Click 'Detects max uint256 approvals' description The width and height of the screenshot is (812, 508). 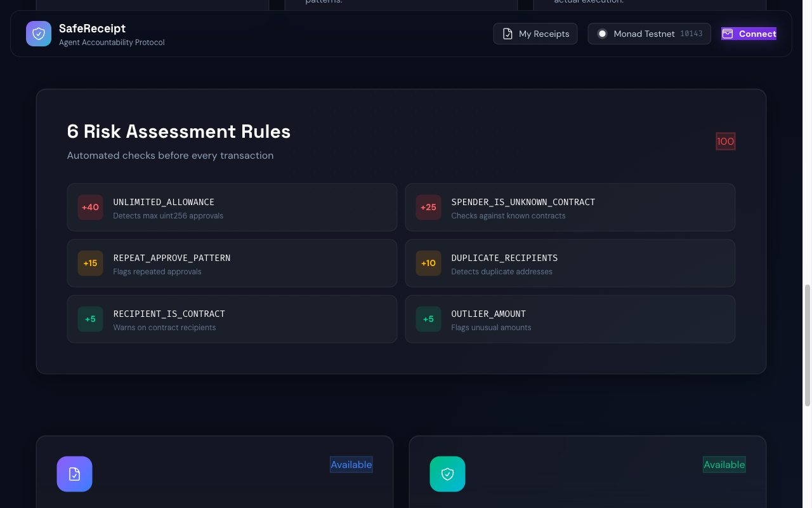click(x=168, y=216)
